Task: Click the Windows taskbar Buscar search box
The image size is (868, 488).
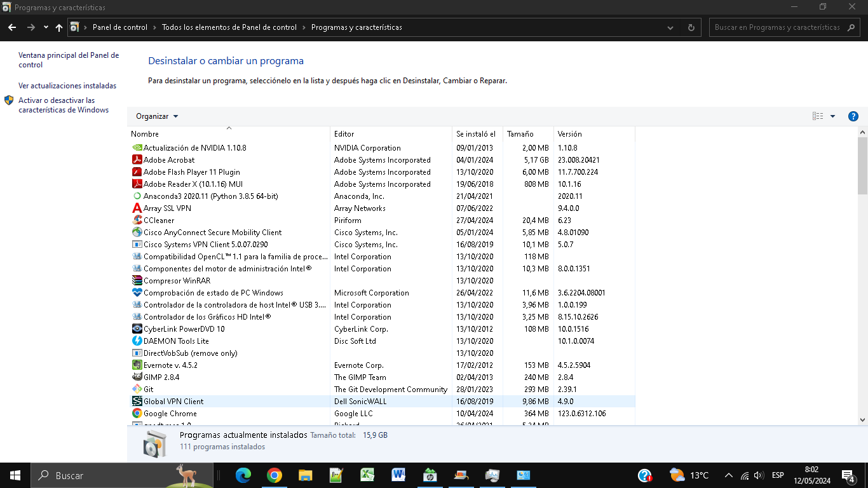Action: pyautogui.click(x=121, y=475)
